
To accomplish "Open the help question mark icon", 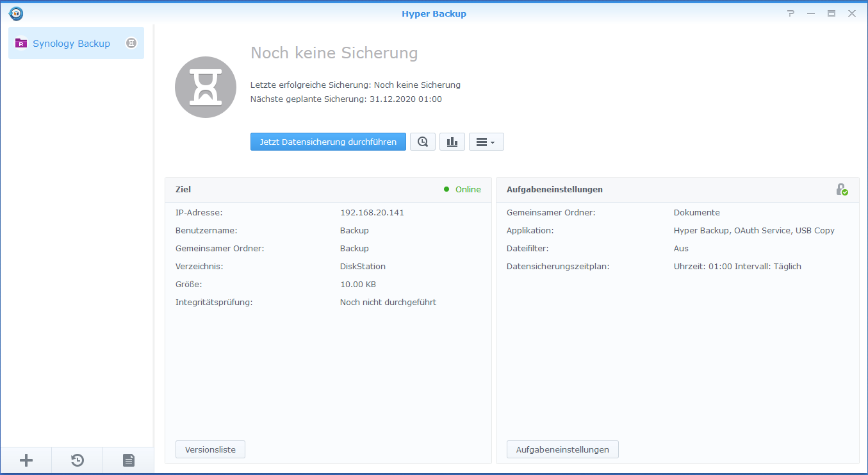I will [x=790, y=13].
